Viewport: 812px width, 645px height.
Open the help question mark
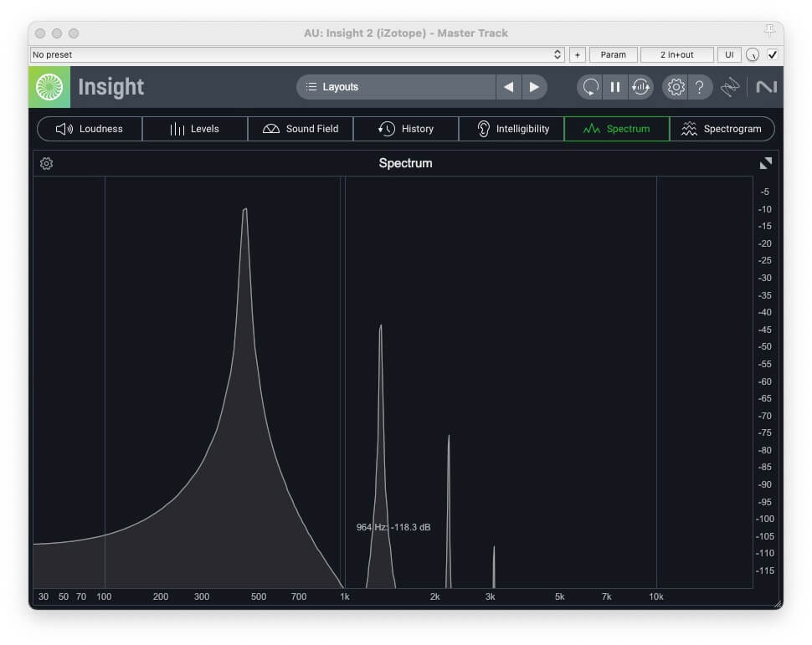pyautogui.click(x=700, y=87)
